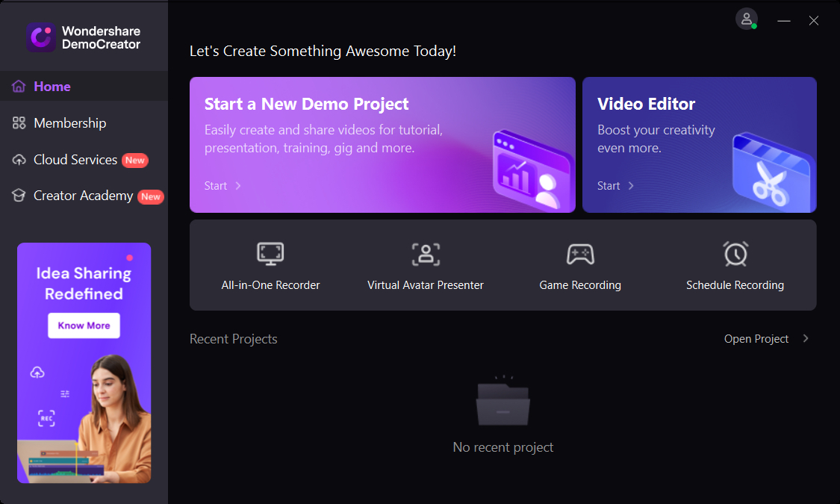The height and width of the screenshot is (504, 840).
Task: Click the REC frame icon in banner
Action: (x=46, y=418)
